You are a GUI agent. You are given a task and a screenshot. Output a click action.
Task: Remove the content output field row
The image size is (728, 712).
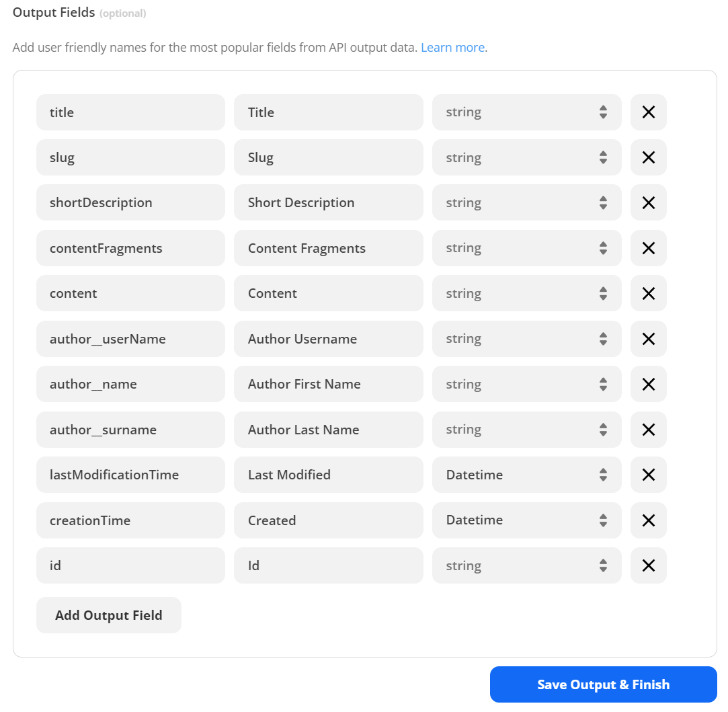point(648,294)
